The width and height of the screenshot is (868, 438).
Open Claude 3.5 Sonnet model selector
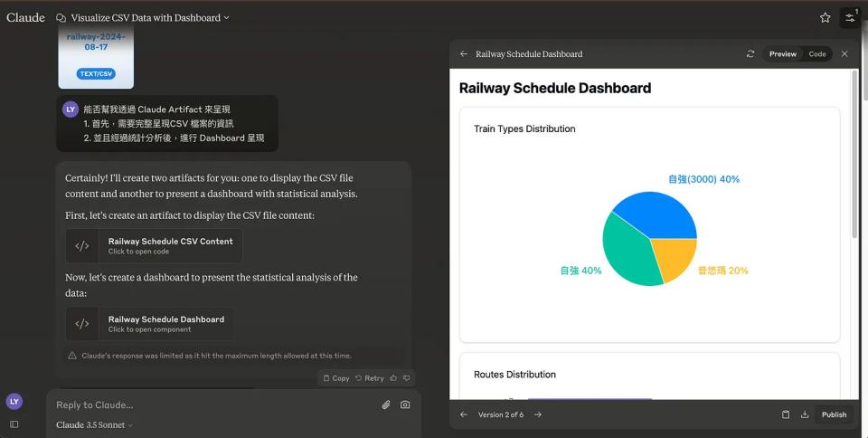(x=94, y=424)
